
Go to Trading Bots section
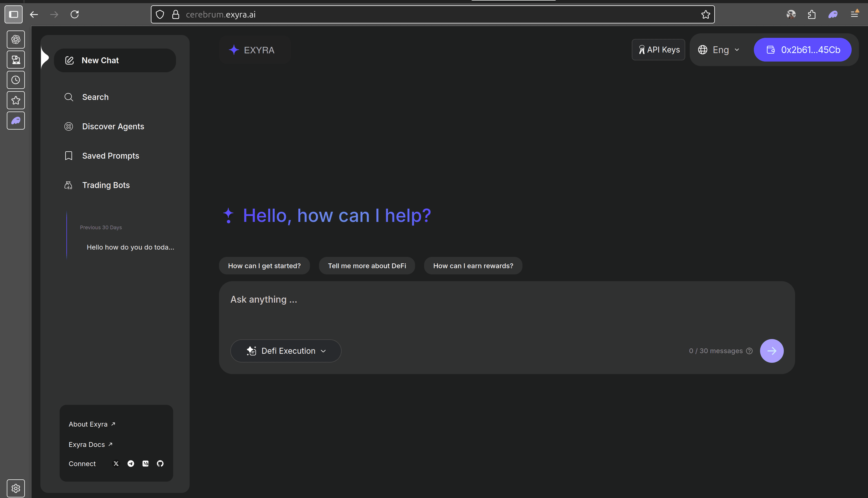tap(106, 185)
